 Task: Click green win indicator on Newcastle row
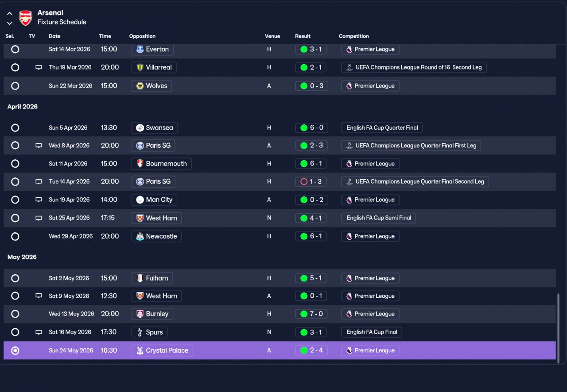click(x=304, y=236)
